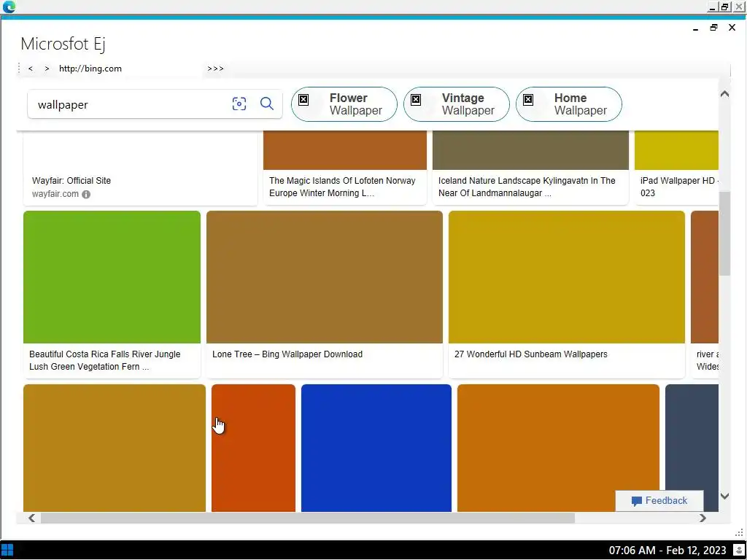Screen dimensions: 747x560
Task: Open the green Costa Rica Falls thumbnail
Action: coord(112,276)
